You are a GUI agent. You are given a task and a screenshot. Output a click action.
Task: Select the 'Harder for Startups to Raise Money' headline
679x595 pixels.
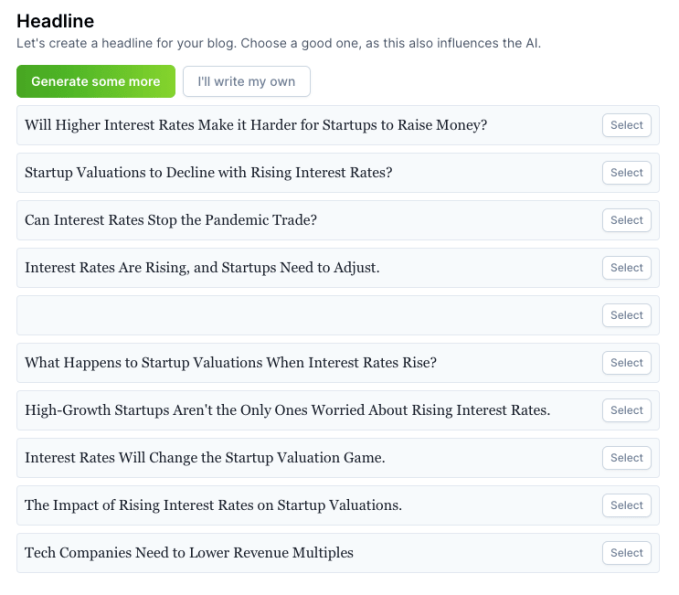click(626, 125)
